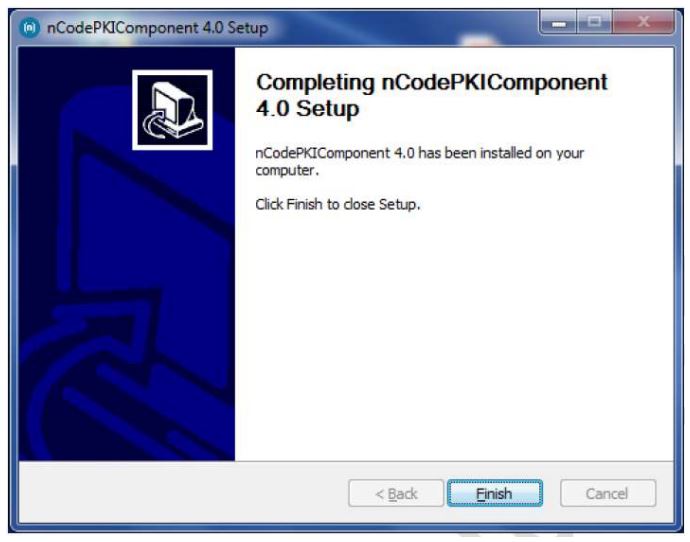Click the "Click Finish to close Setup." text

point(338,204)
